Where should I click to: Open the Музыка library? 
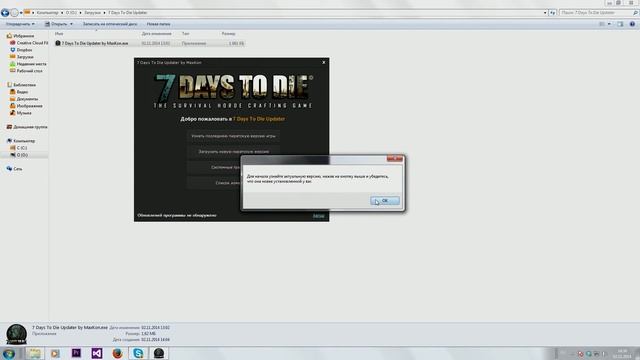pos(24,113)
